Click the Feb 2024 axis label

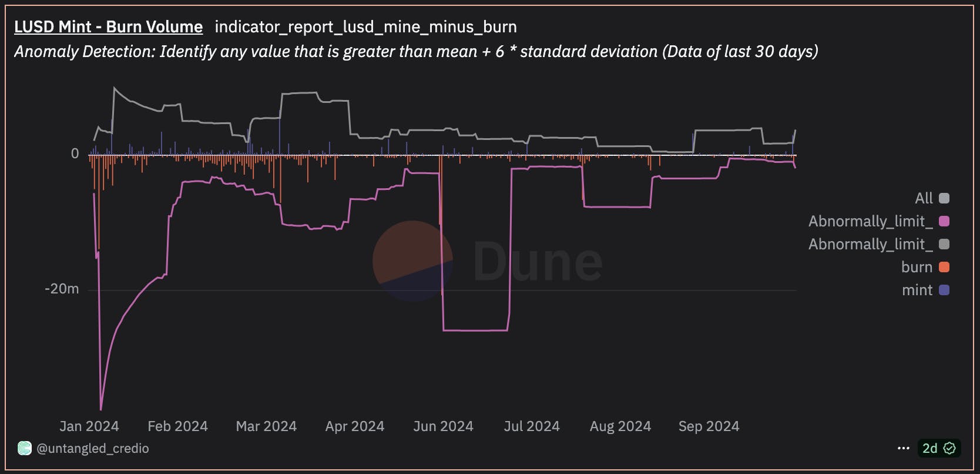177,426
